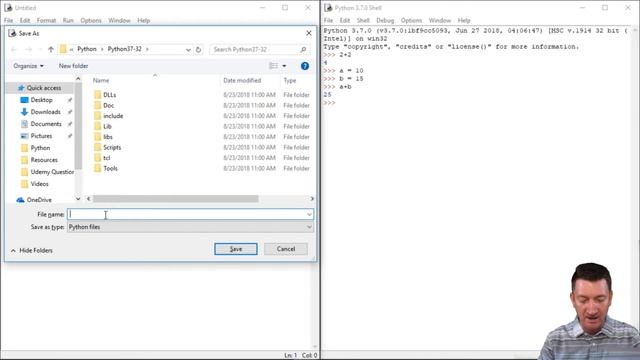Select the Tools folder icon
Image resolution: width=640 pixels, height=360 pixels.
(98, 168)
